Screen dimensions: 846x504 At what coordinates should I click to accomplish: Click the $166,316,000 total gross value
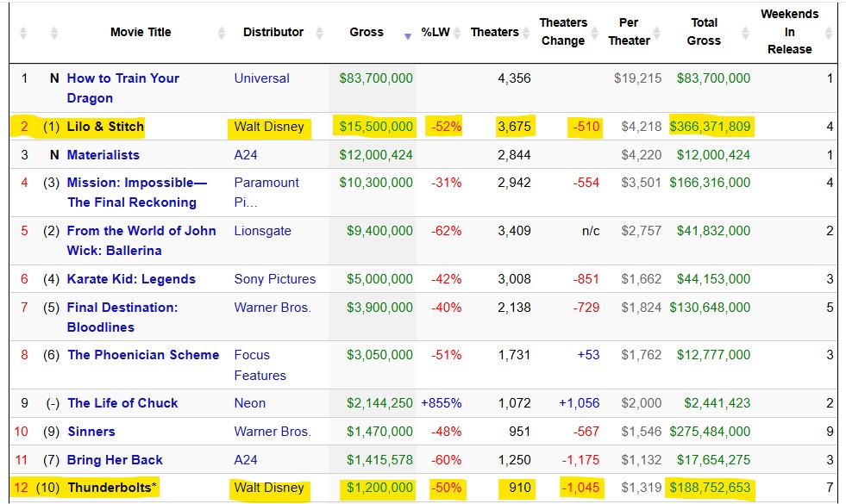click(x=710, y=183)
